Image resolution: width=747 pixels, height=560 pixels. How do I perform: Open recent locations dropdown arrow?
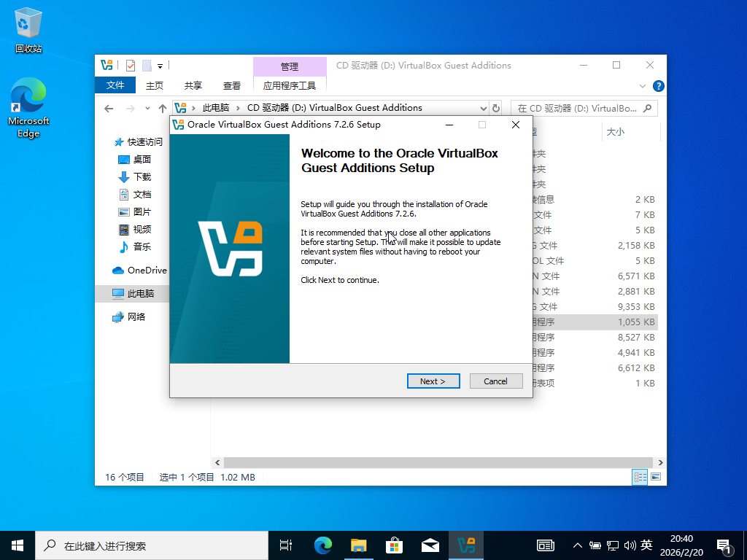147,108
